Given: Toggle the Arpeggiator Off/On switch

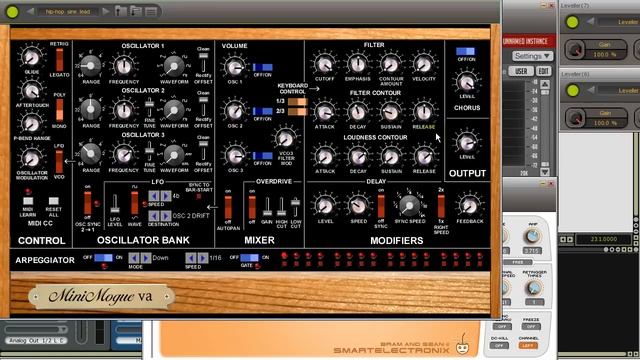Looking at the screenshot, I should 103,258.
